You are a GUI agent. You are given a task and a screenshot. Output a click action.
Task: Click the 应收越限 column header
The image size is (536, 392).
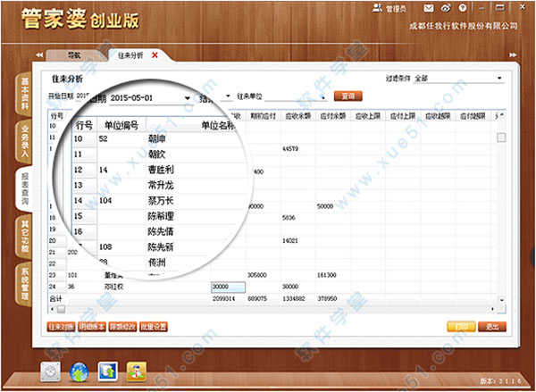(x=438, y=116)
